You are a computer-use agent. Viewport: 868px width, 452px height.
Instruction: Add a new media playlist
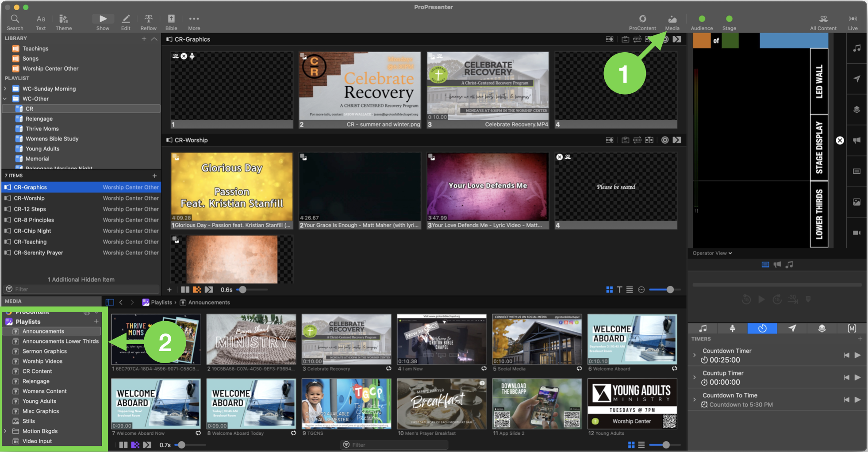[x=96, y=322]
